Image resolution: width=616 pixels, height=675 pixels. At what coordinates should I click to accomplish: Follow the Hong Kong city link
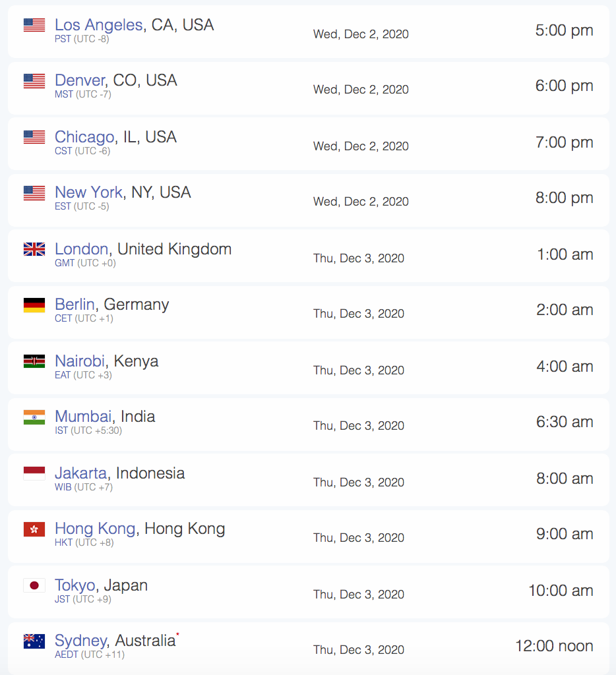tap(95, 529)
